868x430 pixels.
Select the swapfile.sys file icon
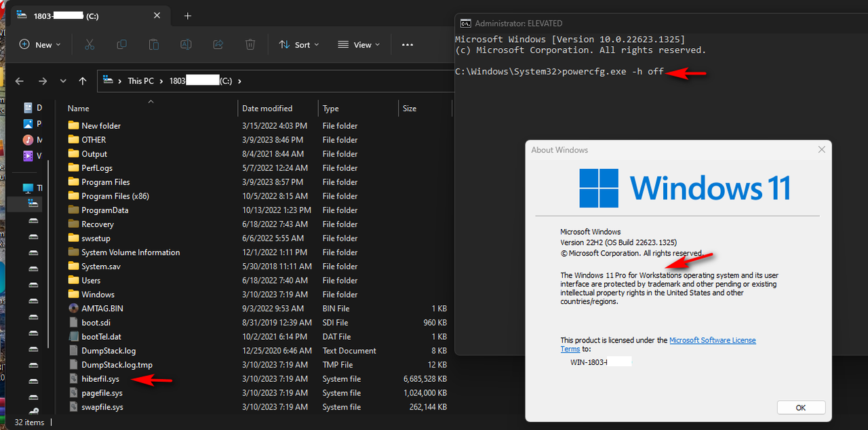coord(74,407)
